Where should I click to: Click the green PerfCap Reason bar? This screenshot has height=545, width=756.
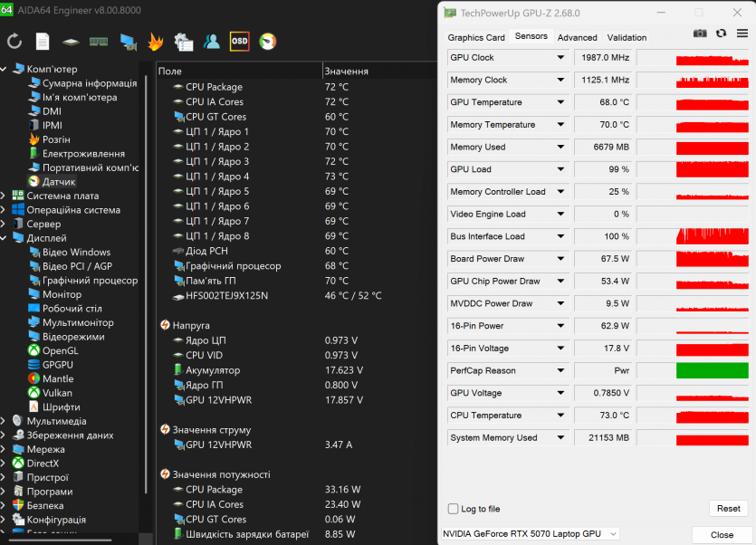tap(712, 371)
